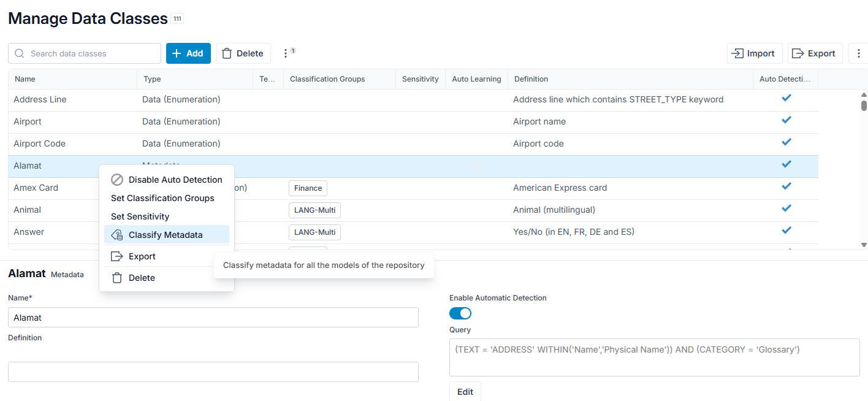Select Disable Auto Detection menu item
868x401 pixels.
pyautogui.click(x=167, y=180)
